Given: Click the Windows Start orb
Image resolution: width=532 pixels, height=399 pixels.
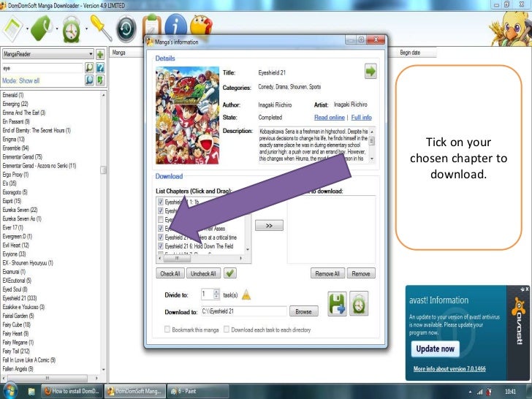Looking at the screenshot, I should (x=9, y=391).
